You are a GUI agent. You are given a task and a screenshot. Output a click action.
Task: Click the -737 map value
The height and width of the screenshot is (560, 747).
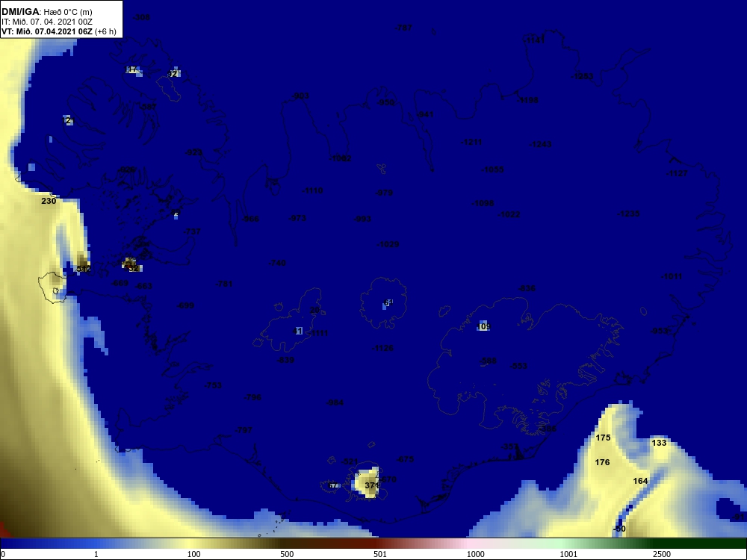[x=192, y=232]
